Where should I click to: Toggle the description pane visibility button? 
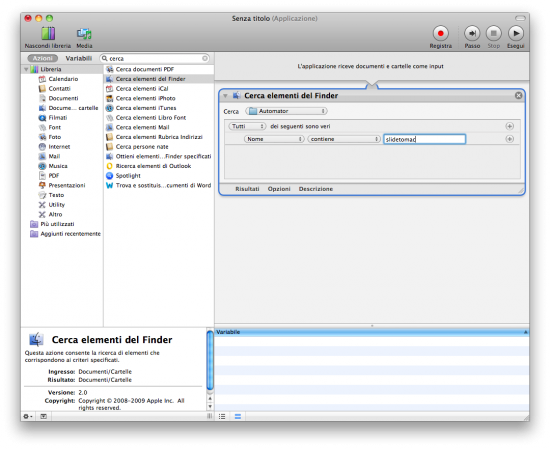click(x=43, y=416)
